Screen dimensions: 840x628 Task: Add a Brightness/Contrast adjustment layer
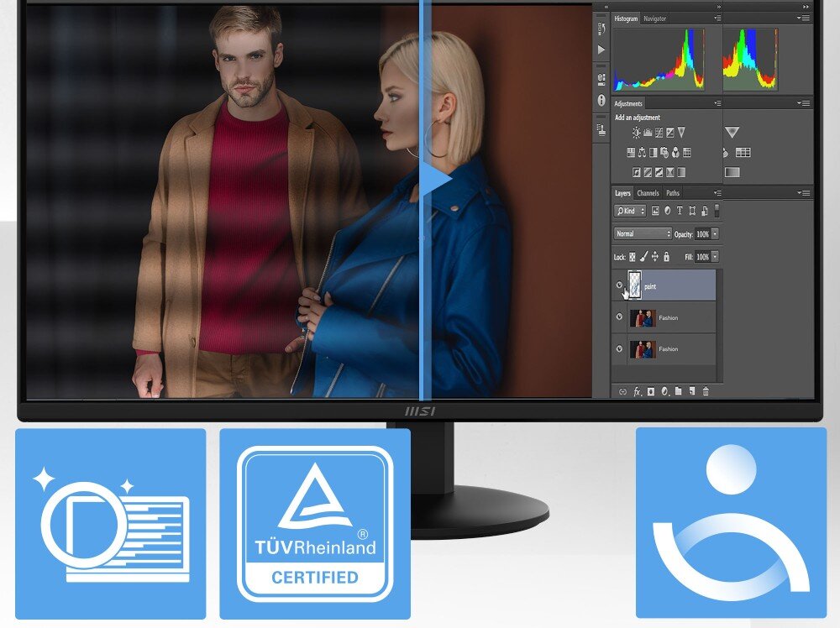coord(636,132)
